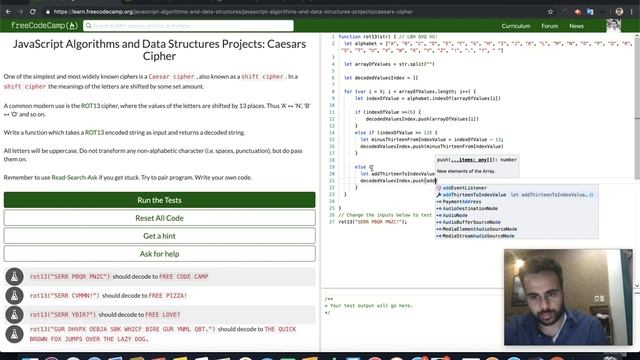Open the Chrome three-dot menu
The width and height of the screenshot is (640, 360).
click(x=631, y=12)
